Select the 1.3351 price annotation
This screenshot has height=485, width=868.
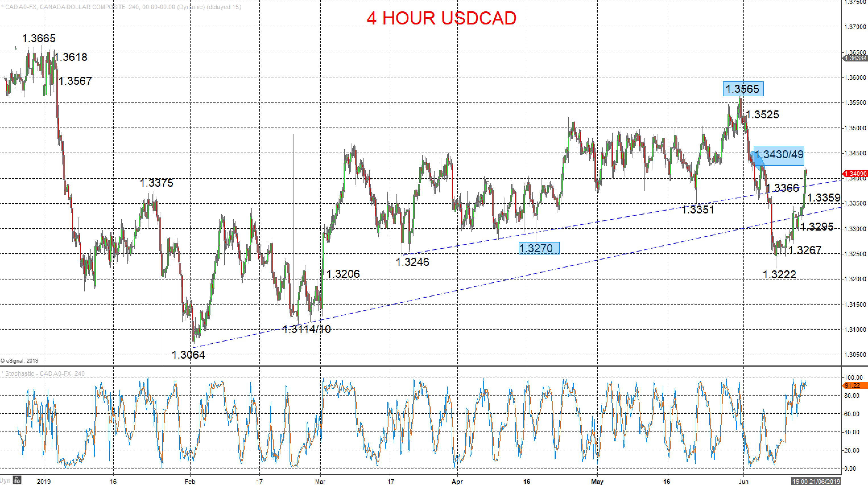(x=697, y=209)
